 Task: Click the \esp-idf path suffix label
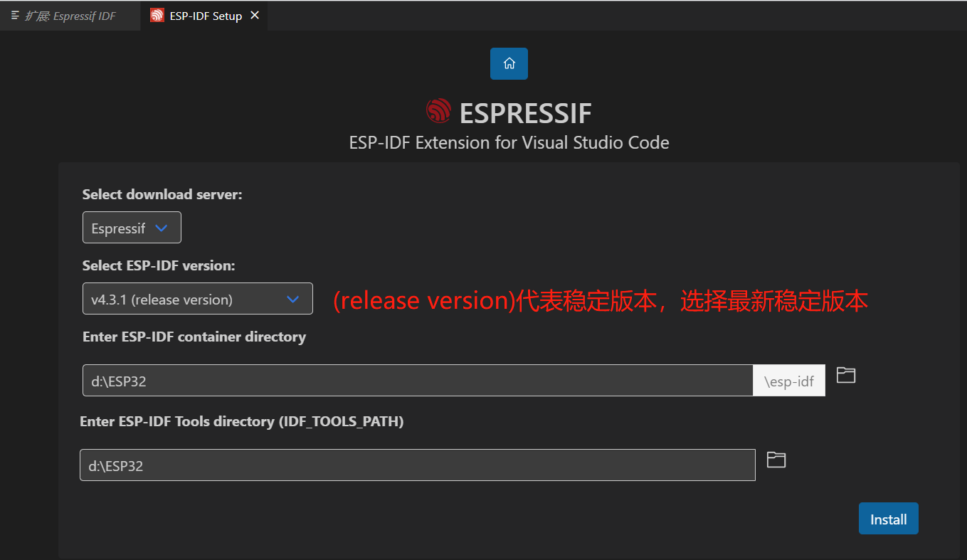(x=788, y=380)
